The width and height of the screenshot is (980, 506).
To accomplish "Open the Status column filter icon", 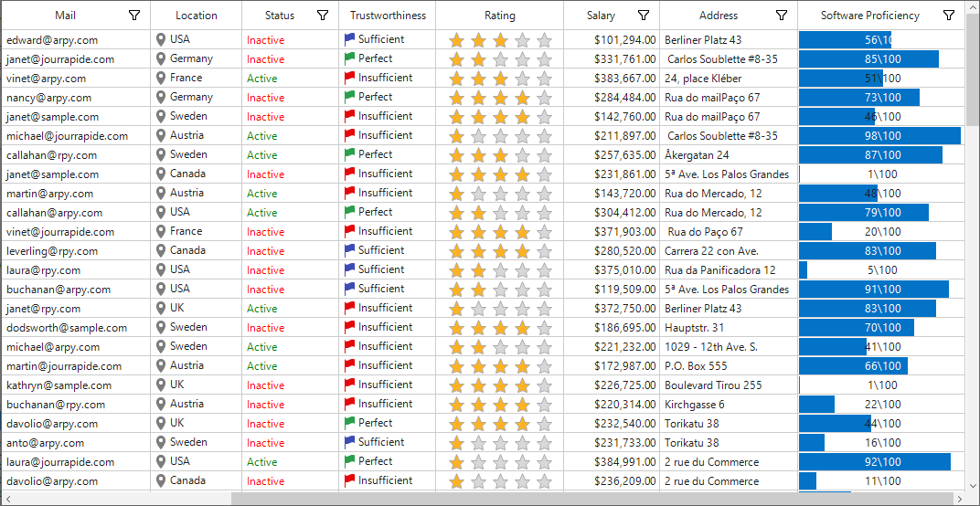I will [x=323, y=16].
